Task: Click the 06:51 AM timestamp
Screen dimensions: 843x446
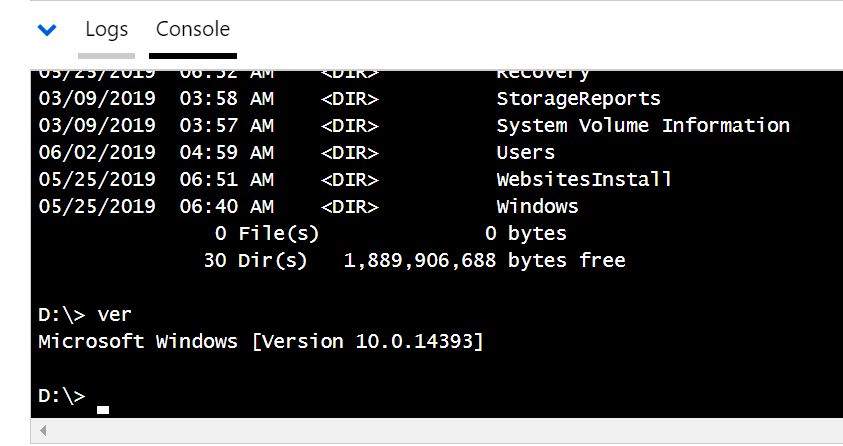Action: pos(226,179)
